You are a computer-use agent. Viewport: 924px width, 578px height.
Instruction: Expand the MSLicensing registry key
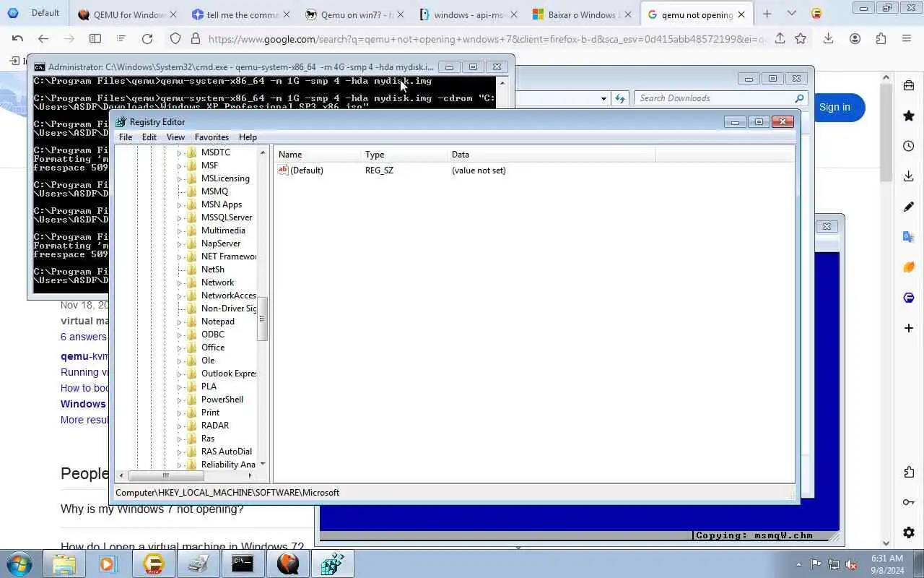[x=180, y=178]
